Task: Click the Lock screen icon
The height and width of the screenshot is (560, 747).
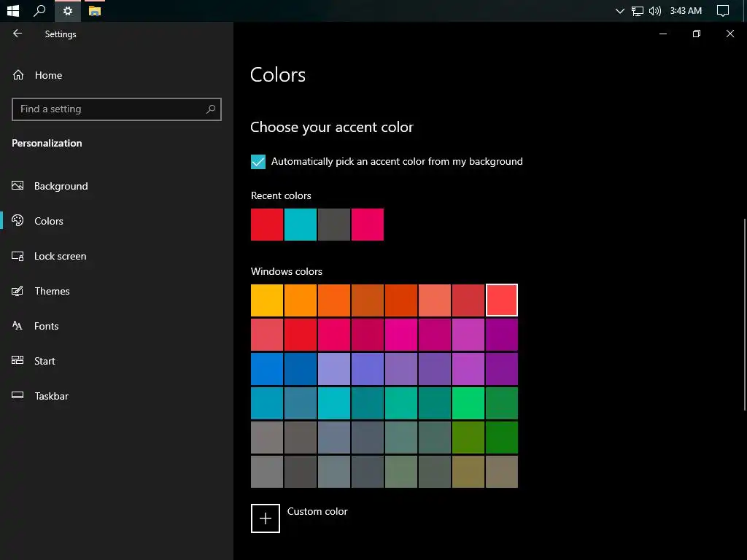Action: pyautogui.click(x=18, y=256)
